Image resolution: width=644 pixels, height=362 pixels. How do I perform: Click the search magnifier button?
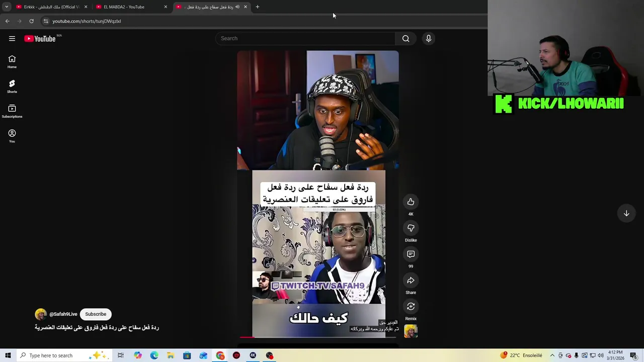click(406, 38)
